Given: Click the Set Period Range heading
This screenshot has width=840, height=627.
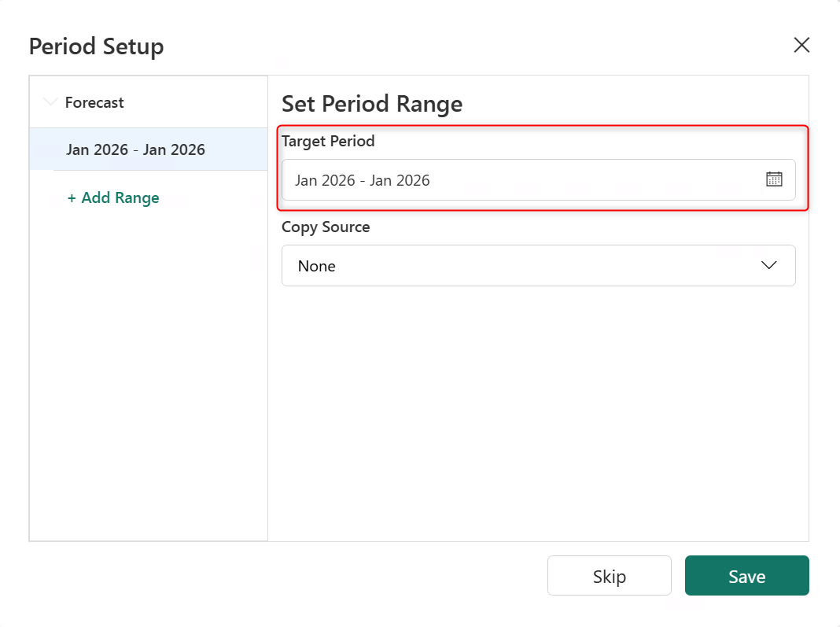Looking at the screenshot, I should tap(372, 104).
